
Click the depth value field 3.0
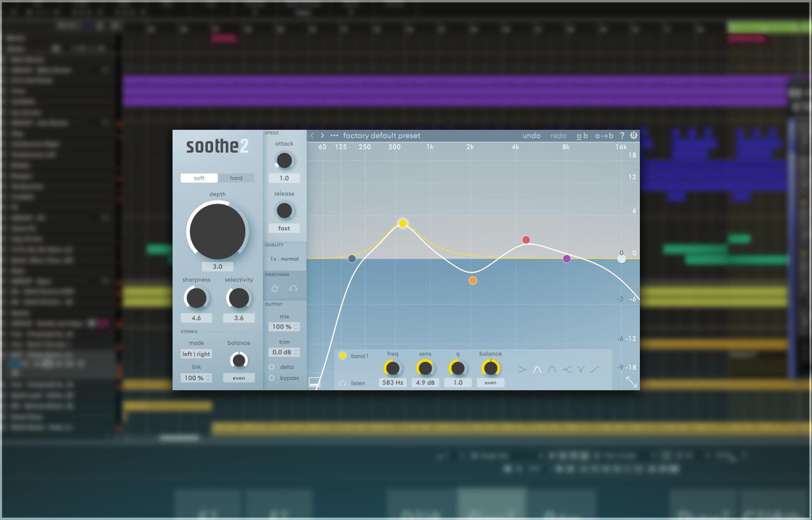(x=217, y=266)
